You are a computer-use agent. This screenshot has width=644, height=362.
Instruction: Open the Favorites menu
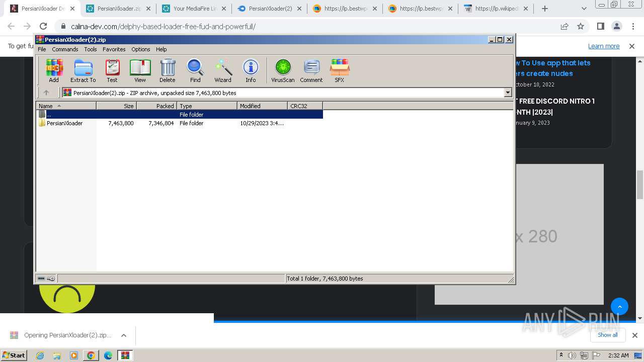click(114, 49)
